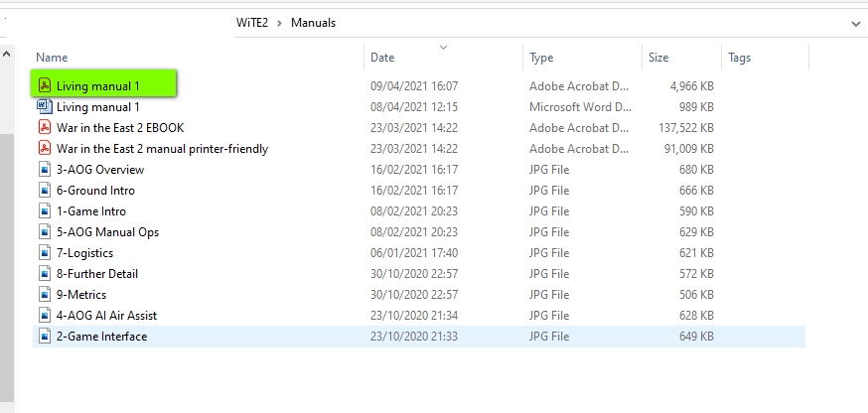Click the date 06/01/2021 17:40
Viewport: 868px width, 413px height.
pos(414,253)
